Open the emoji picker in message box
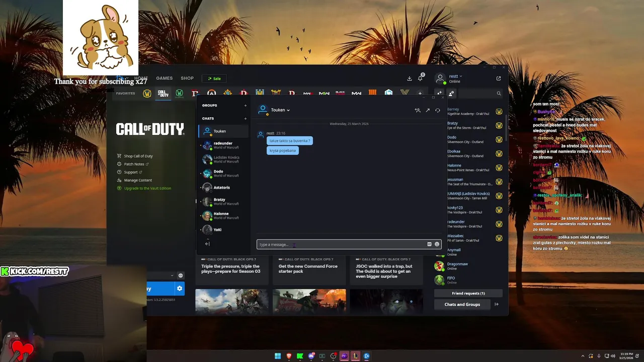This screenshot has width=644, height=362. tap(437, 244)
